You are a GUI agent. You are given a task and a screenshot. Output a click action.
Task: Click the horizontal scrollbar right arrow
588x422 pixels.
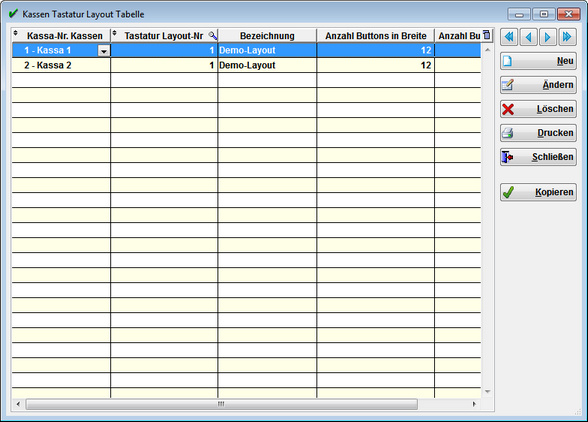[474, 404]
